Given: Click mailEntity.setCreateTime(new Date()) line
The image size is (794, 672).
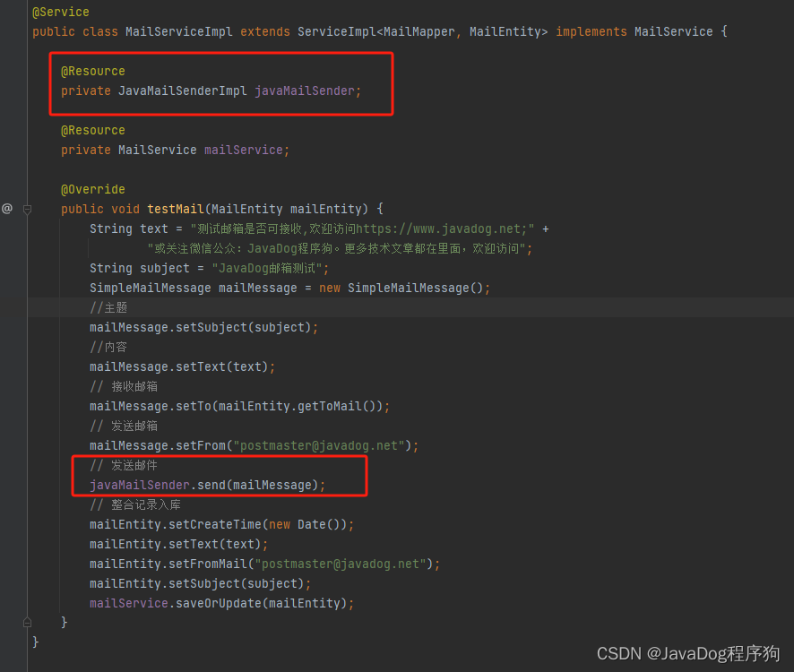Looking at the screenshot, I should click(x=221, y=525).
